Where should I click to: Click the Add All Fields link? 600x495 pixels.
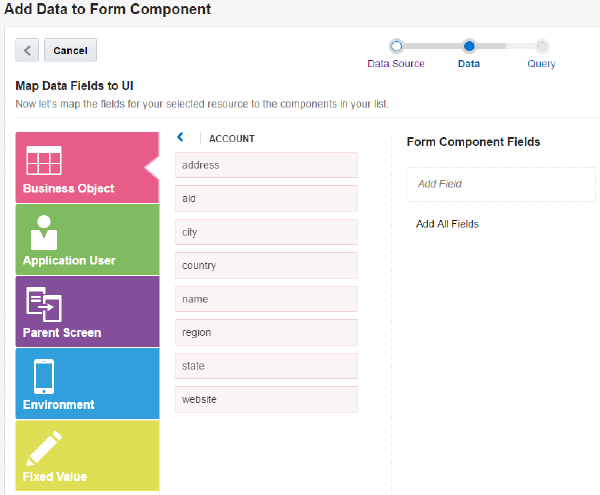447,224
